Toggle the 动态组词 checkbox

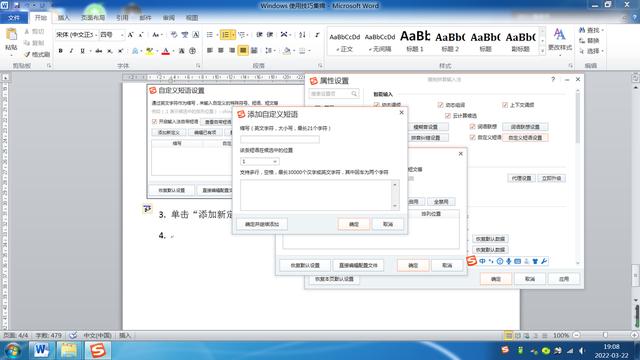coord(440,105)
